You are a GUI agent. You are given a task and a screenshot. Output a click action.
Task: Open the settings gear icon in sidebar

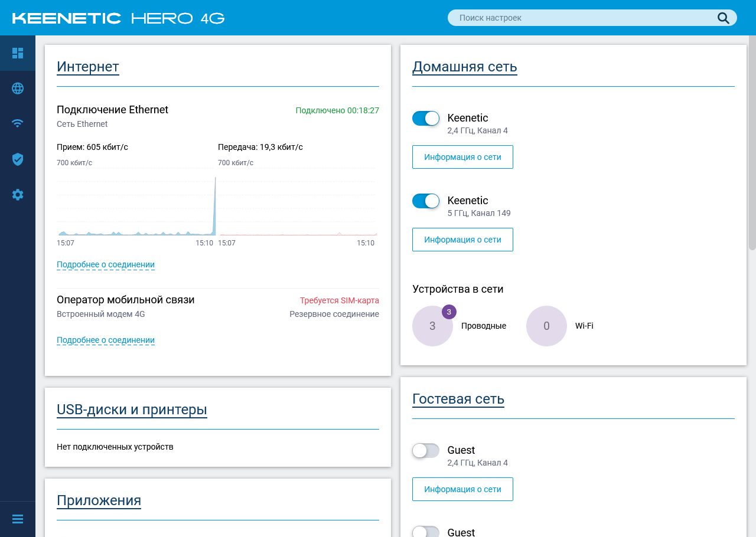[x=18, y=195]
